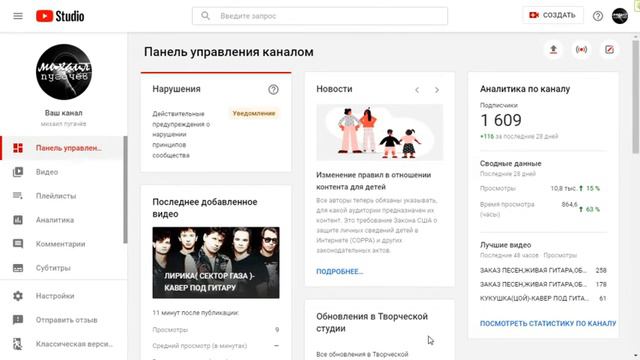Click the sidebar vertical scrollbar
Screen dimensions: 640x360
[x=125, y=190]
